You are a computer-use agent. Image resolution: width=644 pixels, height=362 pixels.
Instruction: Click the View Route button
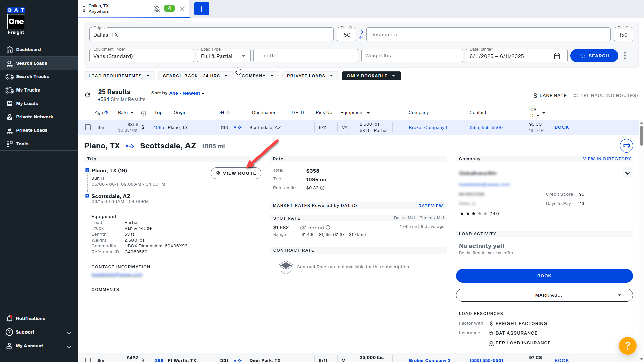(x=236, y=173)
